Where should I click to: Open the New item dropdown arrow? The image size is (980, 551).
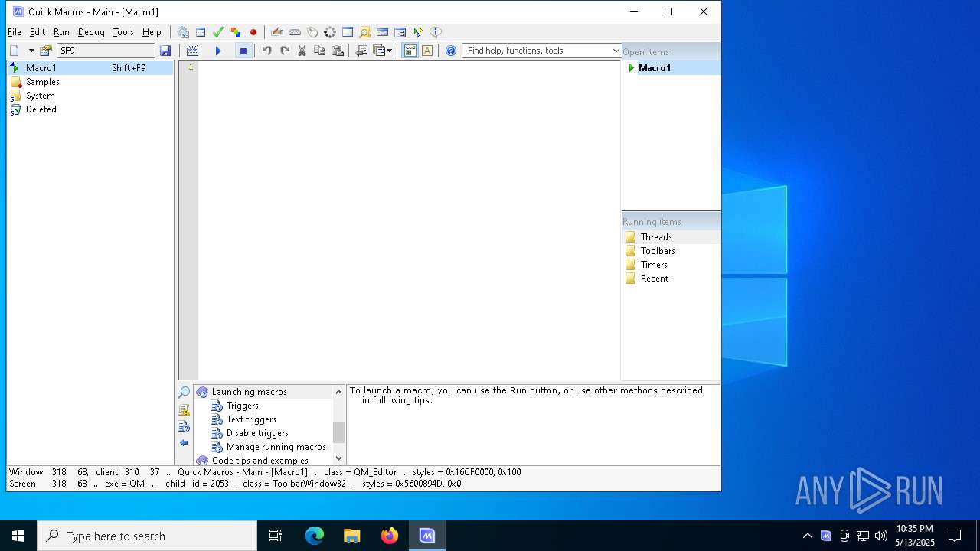(x=31, y=51)
